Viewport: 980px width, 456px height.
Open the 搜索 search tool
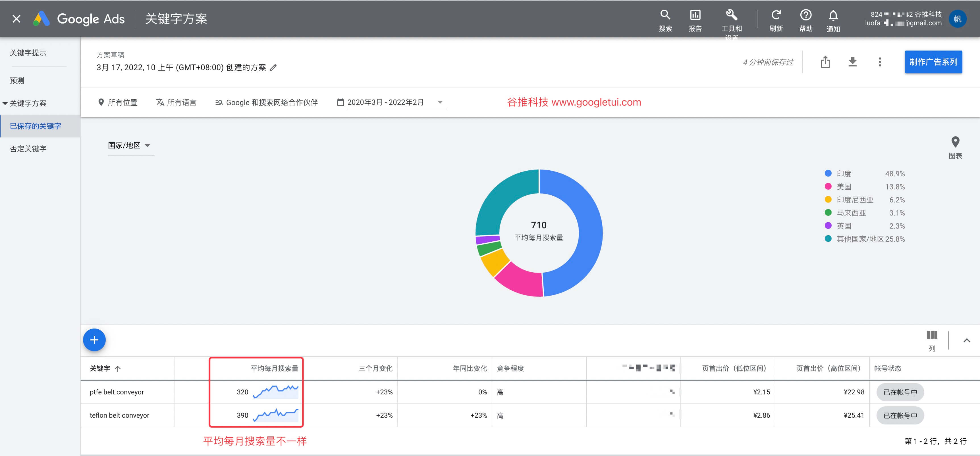[x=665, y=20]
